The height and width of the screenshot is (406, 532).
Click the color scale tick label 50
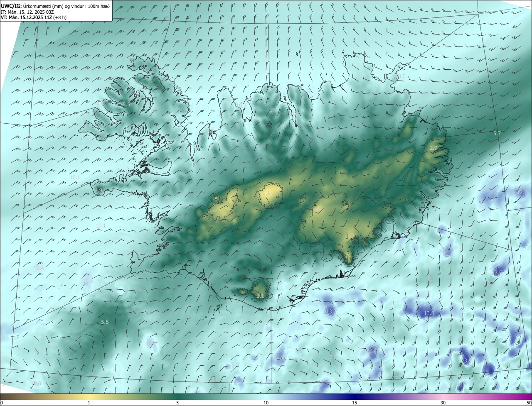click(529, 403)
